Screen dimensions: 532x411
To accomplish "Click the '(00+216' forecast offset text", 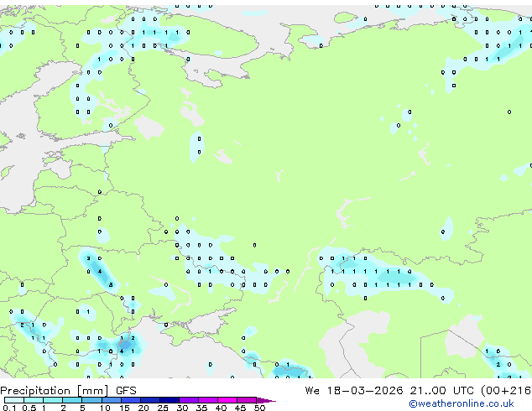I will point(506,391).
